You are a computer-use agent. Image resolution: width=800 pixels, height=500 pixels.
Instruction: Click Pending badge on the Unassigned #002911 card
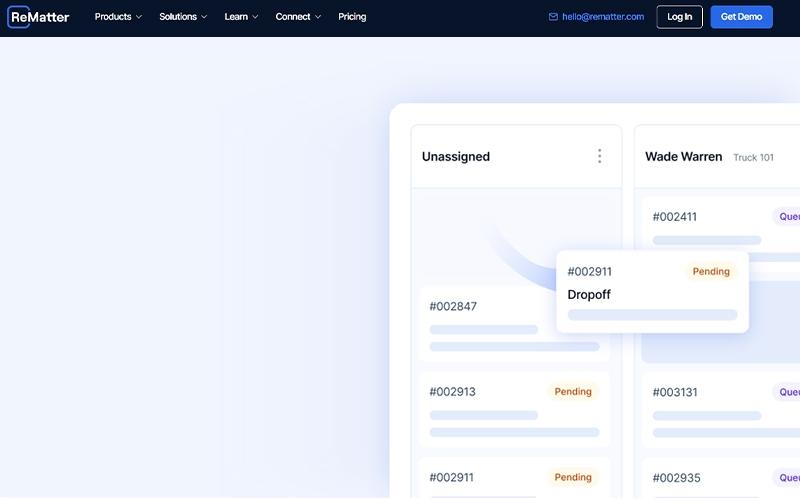(x=573, y=477)
